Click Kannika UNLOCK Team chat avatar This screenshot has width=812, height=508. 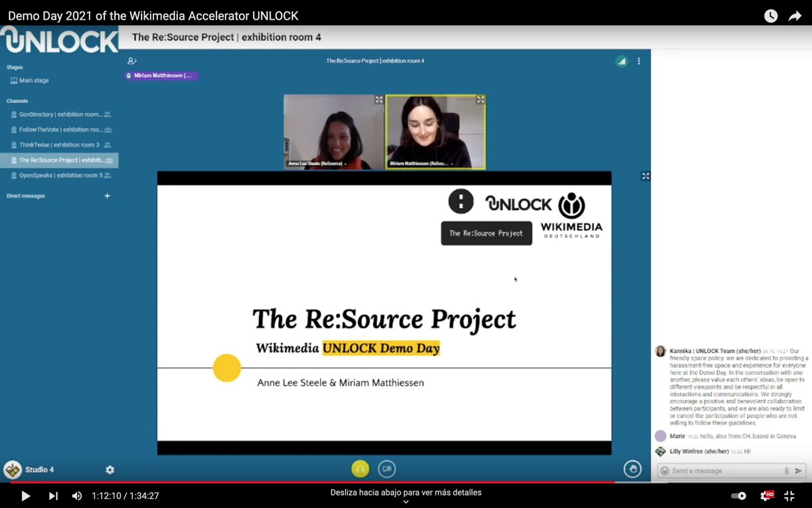(x=660, y=351)
